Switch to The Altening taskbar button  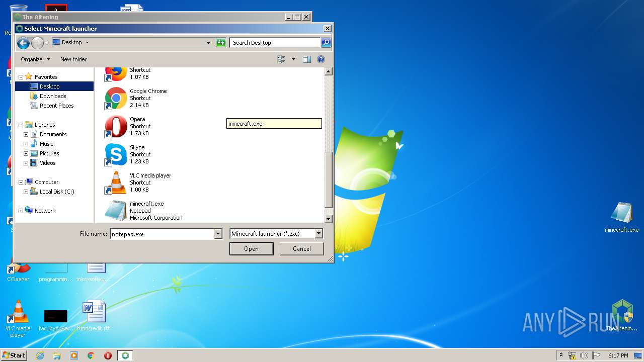[x=125, y=355]
